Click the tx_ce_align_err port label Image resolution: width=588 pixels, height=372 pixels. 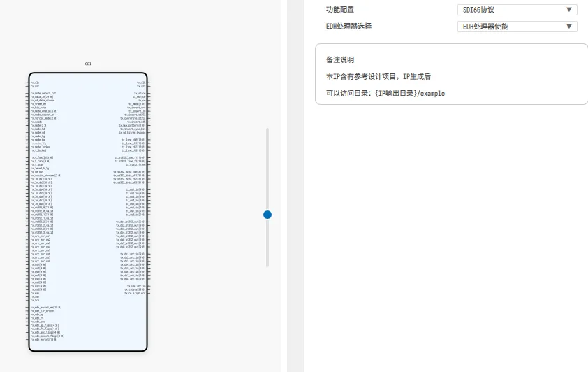135,293
